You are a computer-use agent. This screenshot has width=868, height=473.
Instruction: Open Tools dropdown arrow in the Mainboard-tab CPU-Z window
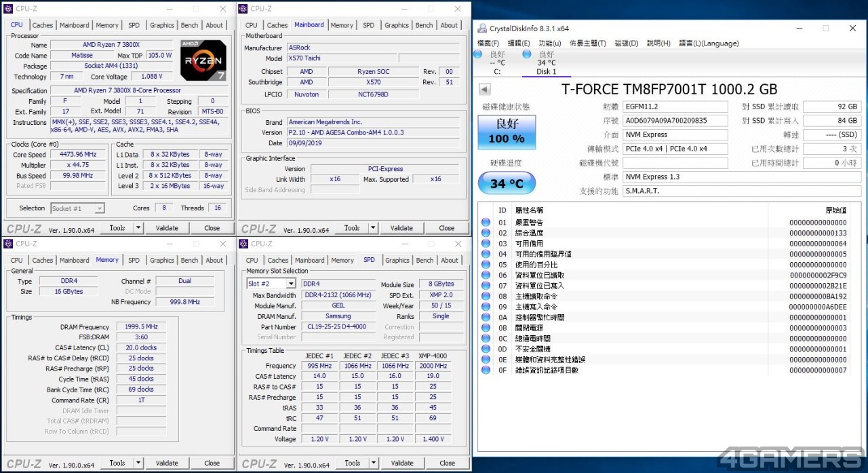(373, 228)
